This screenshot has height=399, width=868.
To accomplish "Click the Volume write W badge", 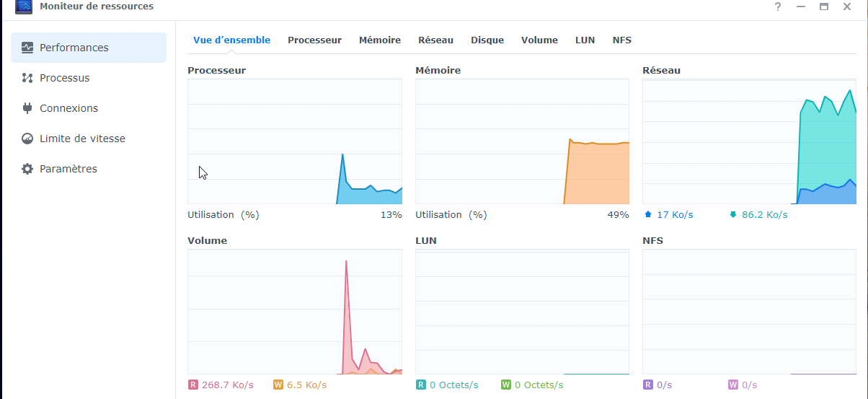I will [x=278, y=385].
